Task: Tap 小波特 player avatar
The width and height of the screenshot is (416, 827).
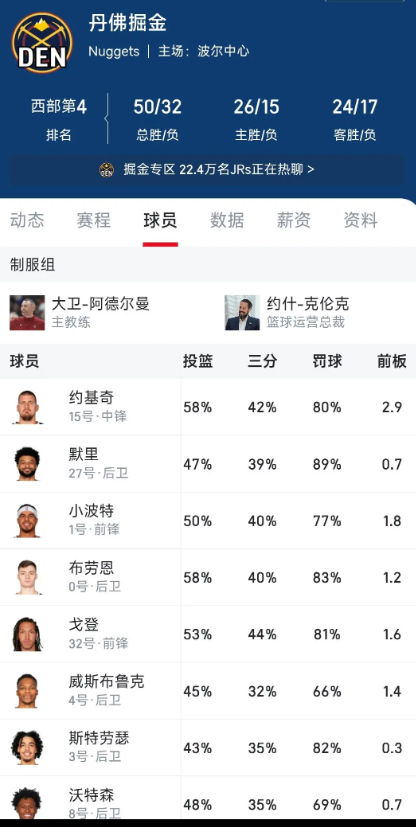Action: point(27,521)
